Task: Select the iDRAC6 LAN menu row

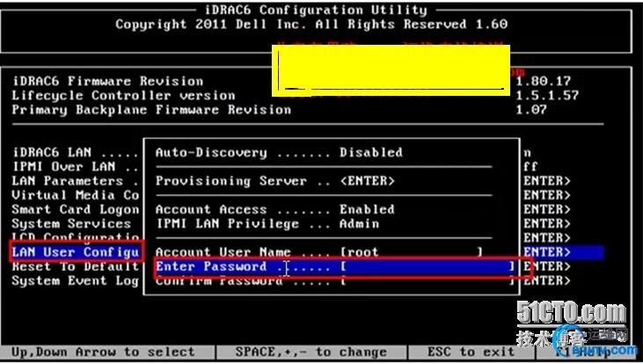Action: [x=76, y=153]
